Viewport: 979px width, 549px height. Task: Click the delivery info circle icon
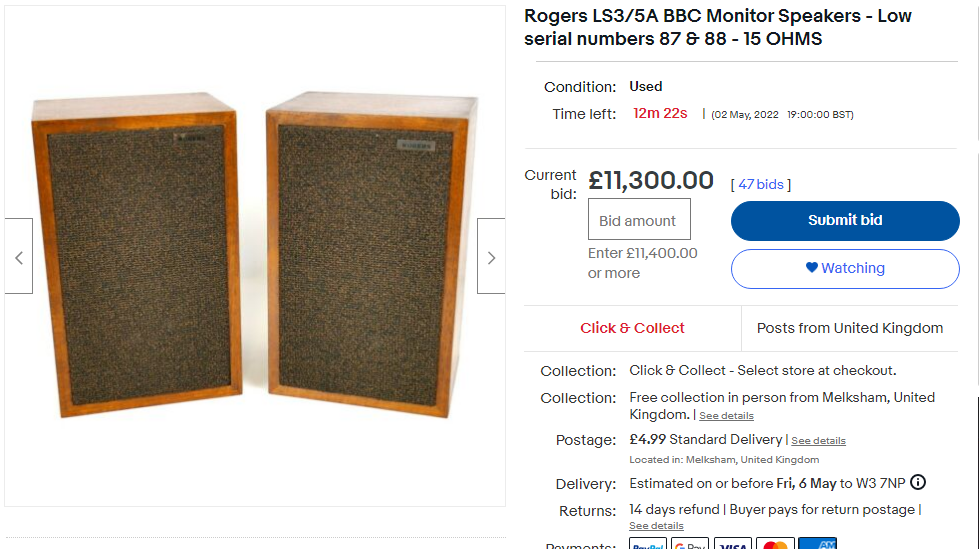coord(918,482)
